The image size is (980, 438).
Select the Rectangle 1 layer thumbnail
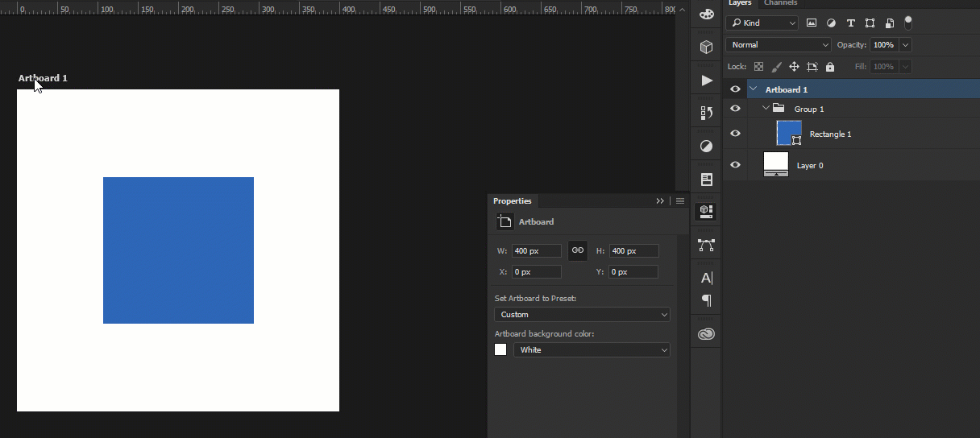tap(789, 133)
